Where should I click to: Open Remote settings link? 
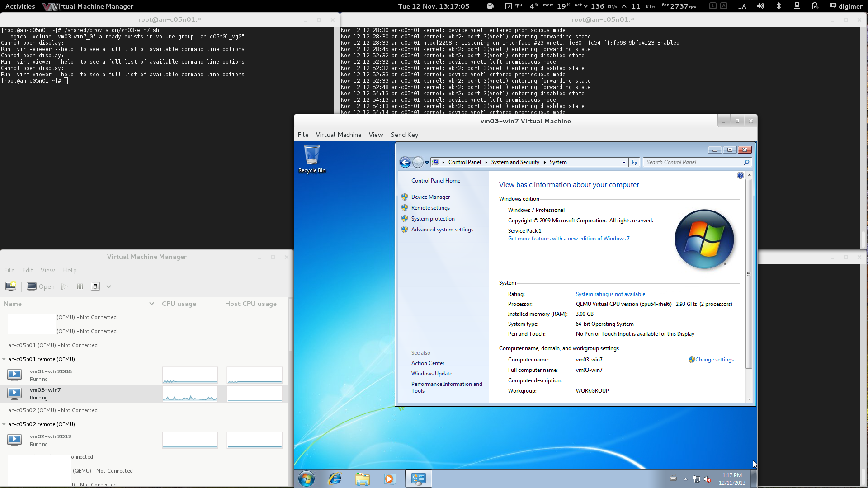point(430,208)
